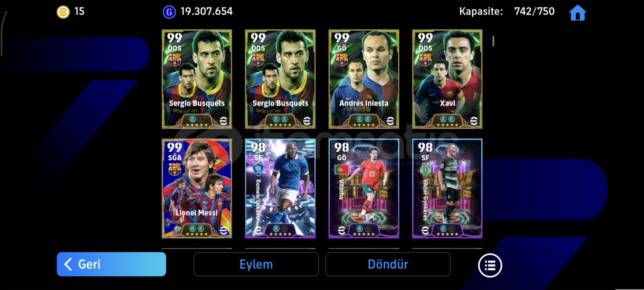Click the card list scrollbar handle
This screenshot has height=290, width=644.
click(x=493, y=41)
